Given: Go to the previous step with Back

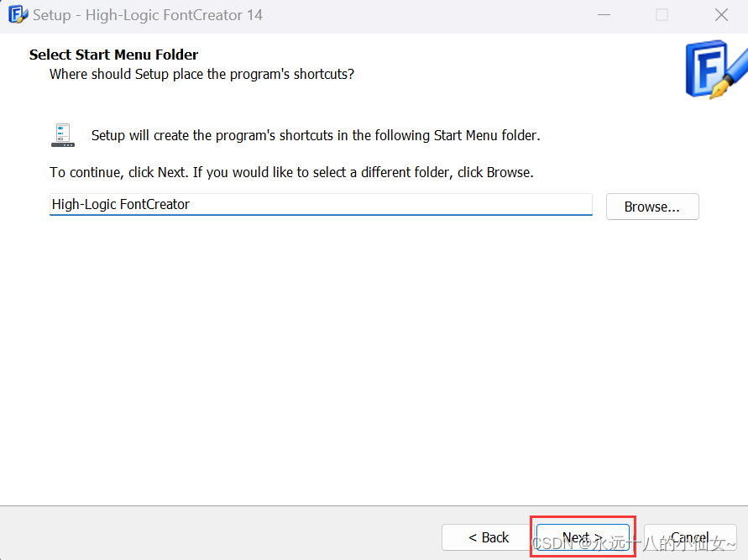Looking at the screenshot, I should point(489,537).
